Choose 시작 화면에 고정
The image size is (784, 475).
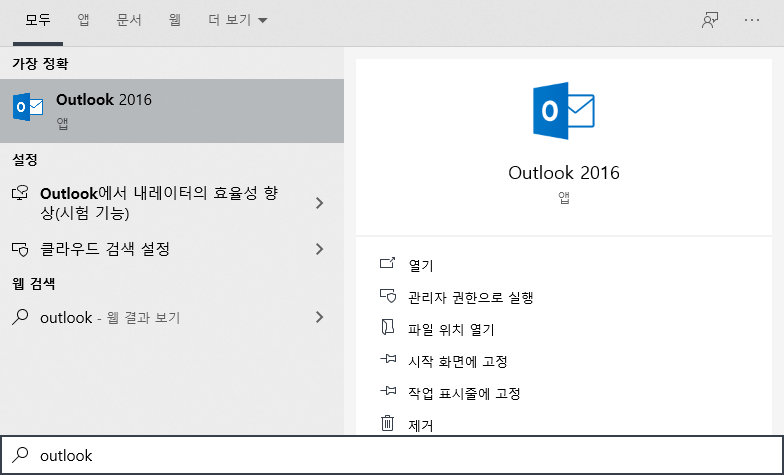pyautogui.click(x=458, y=362)
